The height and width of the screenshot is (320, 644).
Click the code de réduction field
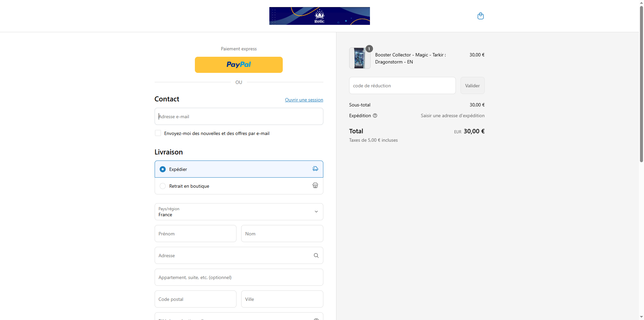tap(402, 86)
